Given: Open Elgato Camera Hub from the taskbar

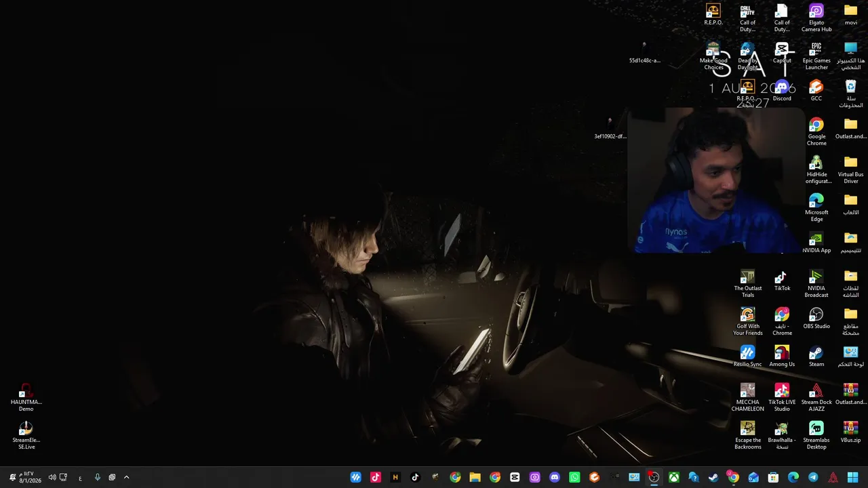Looking at the screenshot, I should click(535, 477).
